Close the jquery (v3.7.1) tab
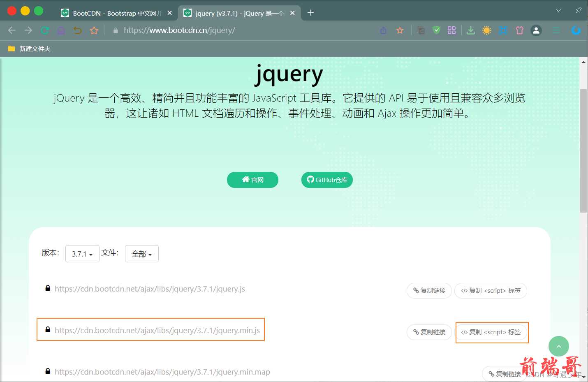Screen dimensions: 588x382 pyautogui.click(x=292, y=13)
